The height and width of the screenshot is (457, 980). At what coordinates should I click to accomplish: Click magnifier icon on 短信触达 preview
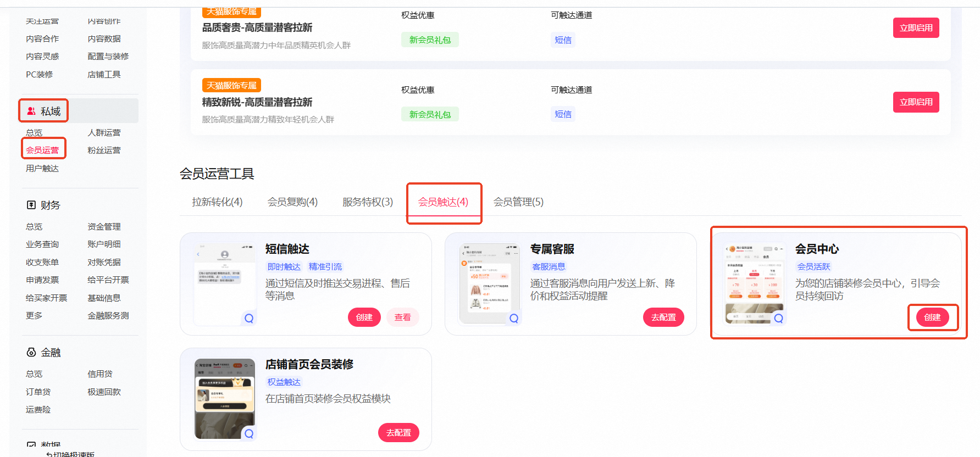pos(249,318)
